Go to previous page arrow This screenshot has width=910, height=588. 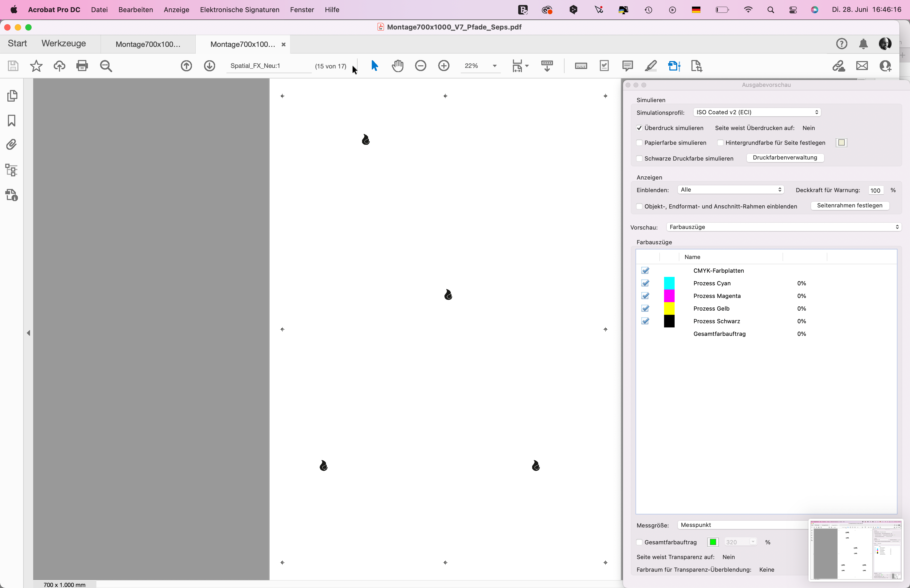186,66
